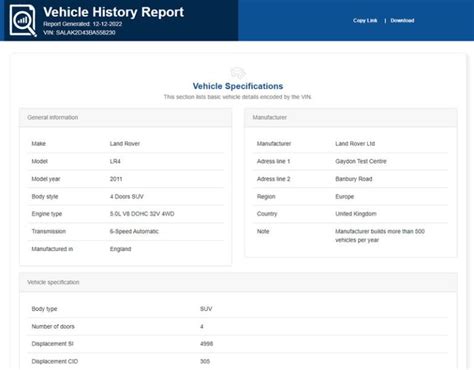This screenshot has height=370, width=474.
Task: Click the Transmission label
Action: (x=49, y=231)
